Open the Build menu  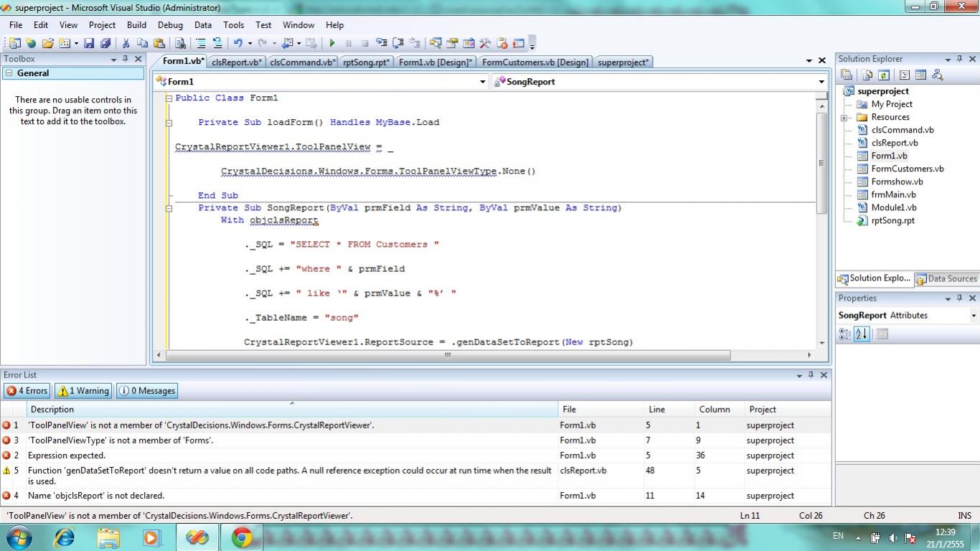point(136,24)
